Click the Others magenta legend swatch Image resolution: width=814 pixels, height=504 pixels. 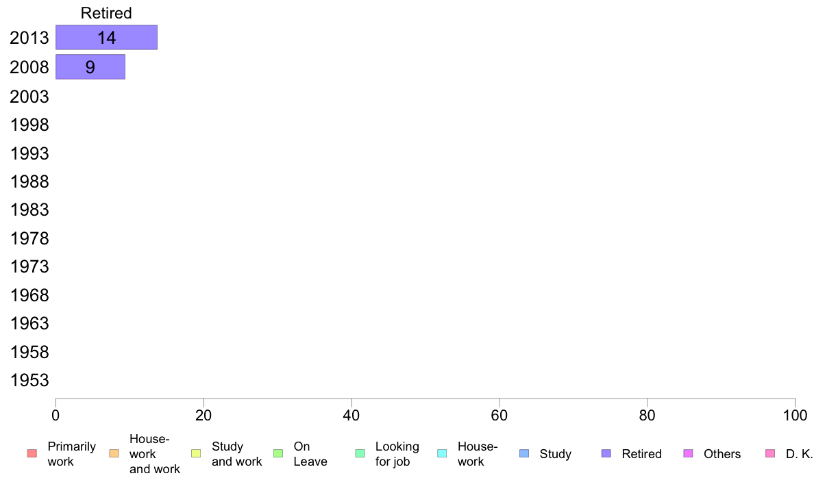(x=688, y=453)
